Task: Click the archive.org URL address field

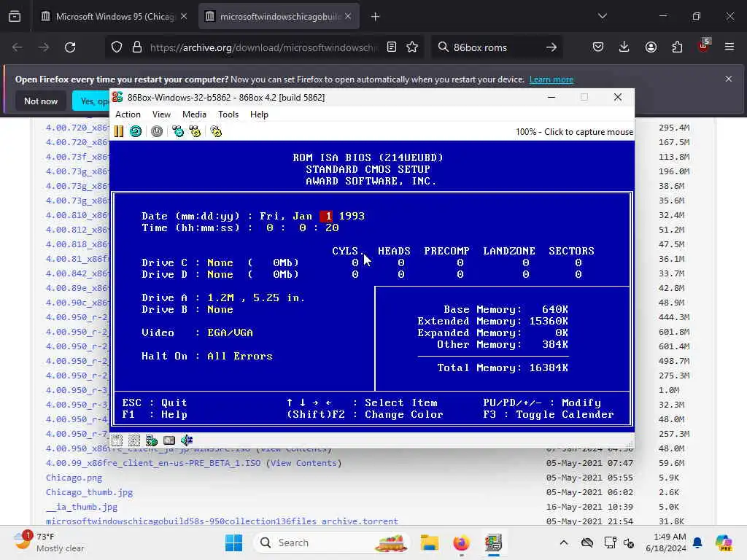Action: (x=263, y=47)
